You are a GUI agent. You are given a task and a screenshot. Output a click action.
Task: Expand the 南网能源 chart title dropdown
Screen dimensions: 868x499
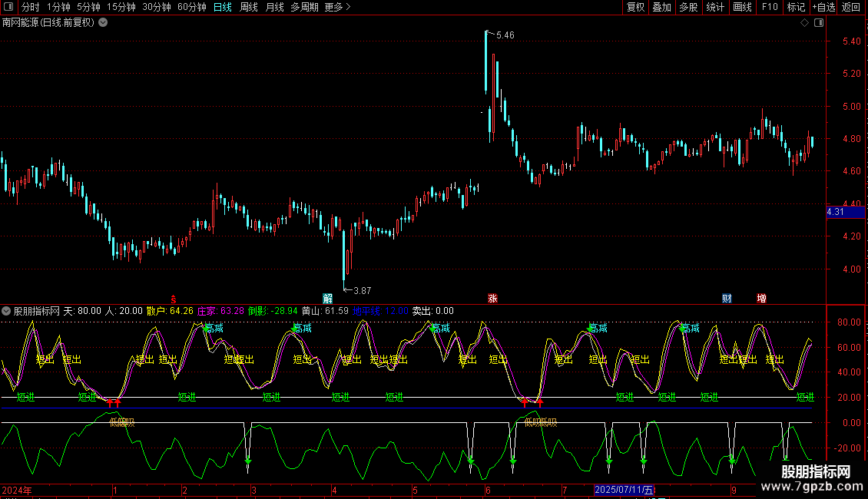pos(104,22)
